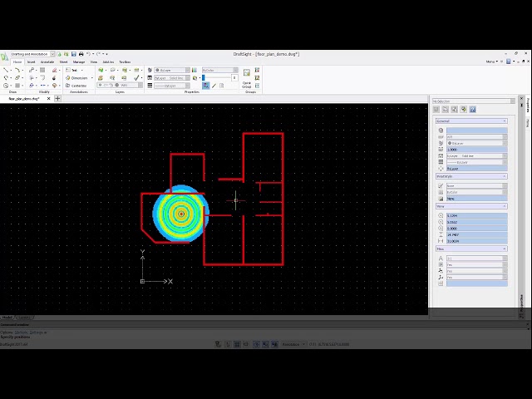Image resolution: width=532 pixels, height=399 pixels.
Task: Select the Line tool in Draw group
Action: coord(6,70)
